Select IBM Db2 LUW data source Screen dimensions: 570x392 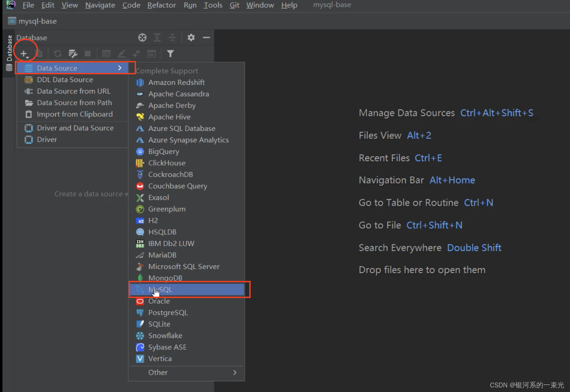187,244
